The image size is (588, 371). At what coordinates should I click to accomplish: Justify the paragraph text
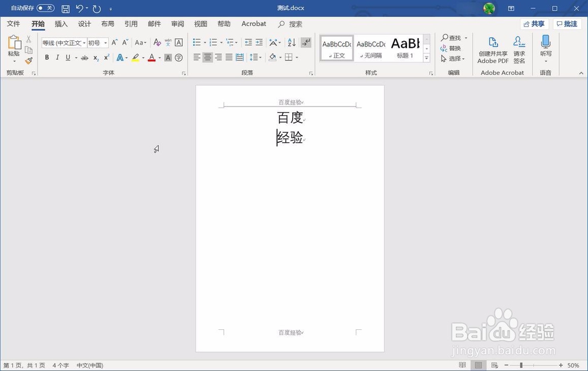coord(229,57)
